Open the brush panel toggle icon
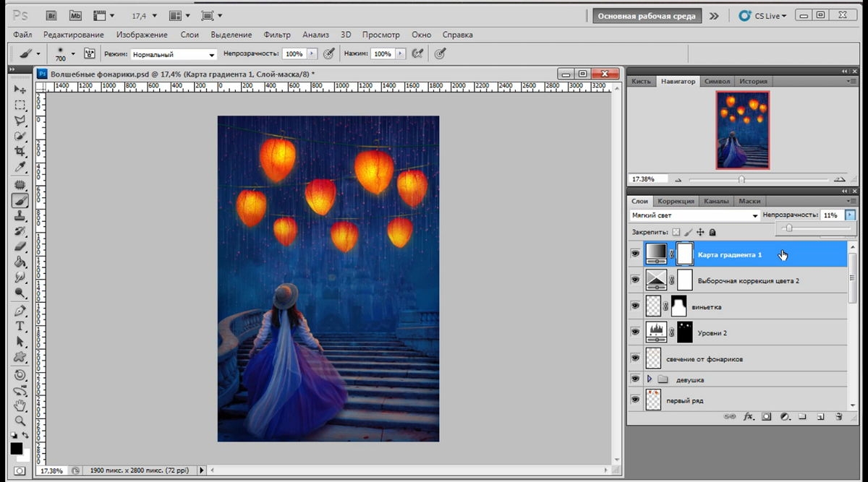This screenshot has height=482, width=868. pos(90,53)
